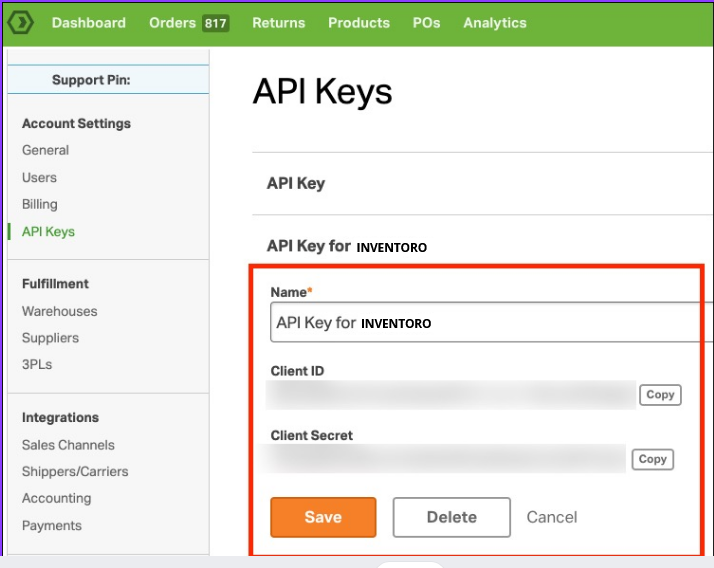Image resolution: width=714 pixels, height=568 pixels.
Task: Open the POs navigation tab
Action: (426, 22)
